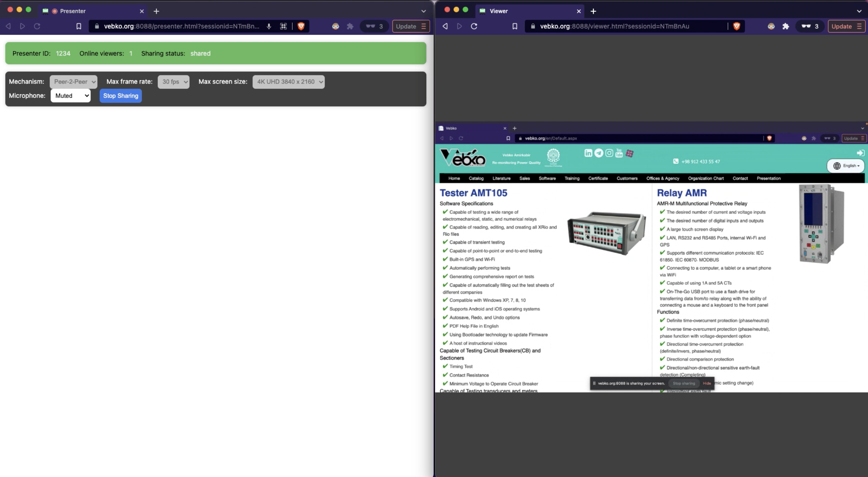The height and width of the screenshot is (477, 868).
Task: Click the Stop Sharing button
Action: 121,96
